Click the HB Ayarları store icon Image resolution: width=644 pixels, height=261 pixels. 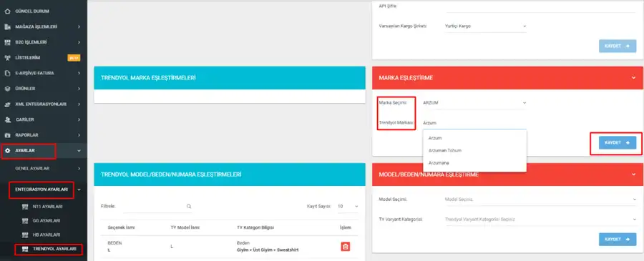24,235
